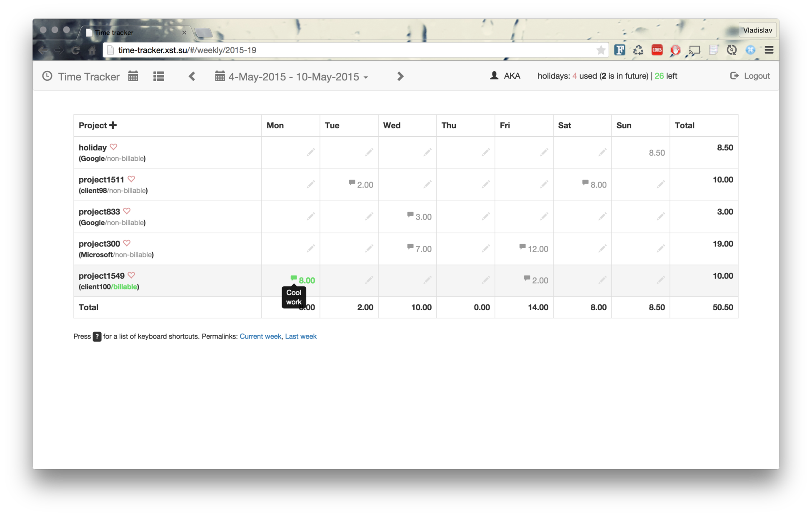
Task: Click green comment icon on project1549 Monday
Action: (294, 278)
